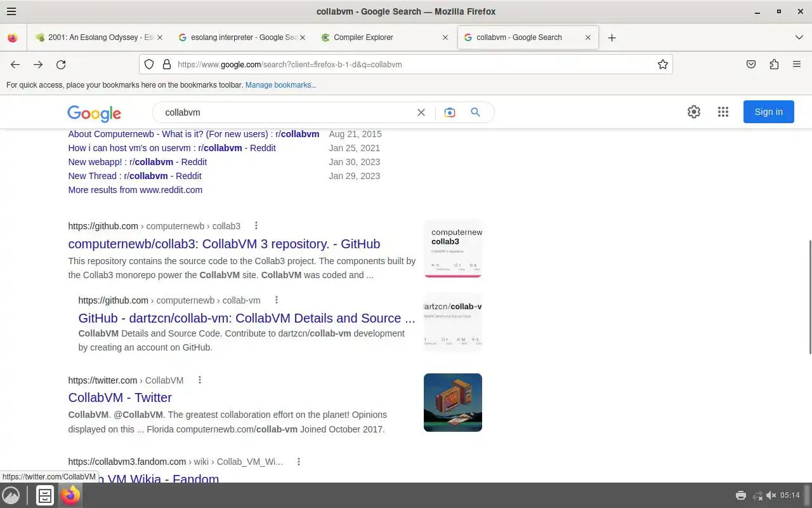Click the page vertical scrollbar
Viewport: 812px width, 508px height.
(809, 297)
